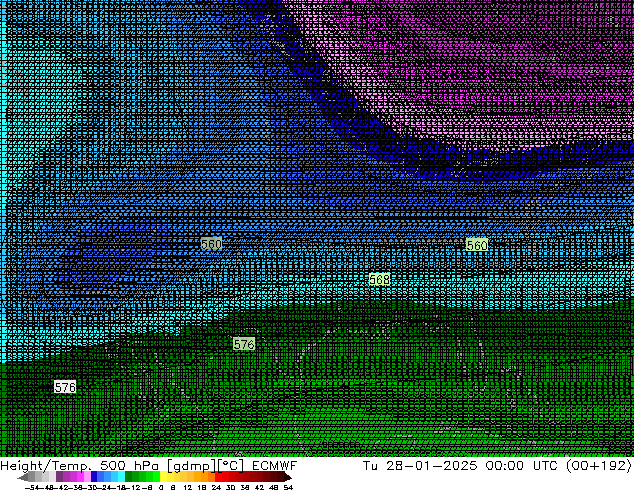Click the '[°C]' unit label
This screenshot has height=490, width=634.
coord(231,466)
